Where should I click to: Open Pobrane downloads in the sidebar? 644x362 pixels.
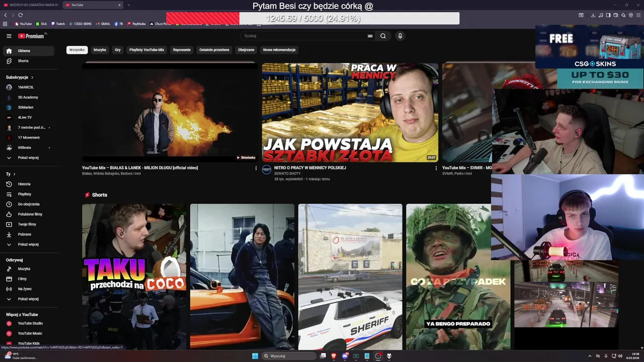coord(28,234)
